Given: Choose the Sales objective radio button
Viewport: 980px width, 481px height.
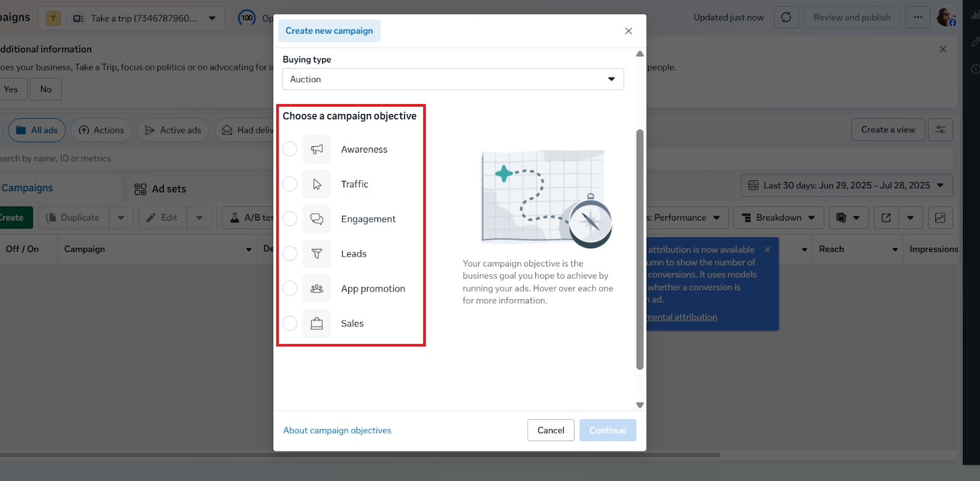Looking at the screenshot, I should coord(290,324).
